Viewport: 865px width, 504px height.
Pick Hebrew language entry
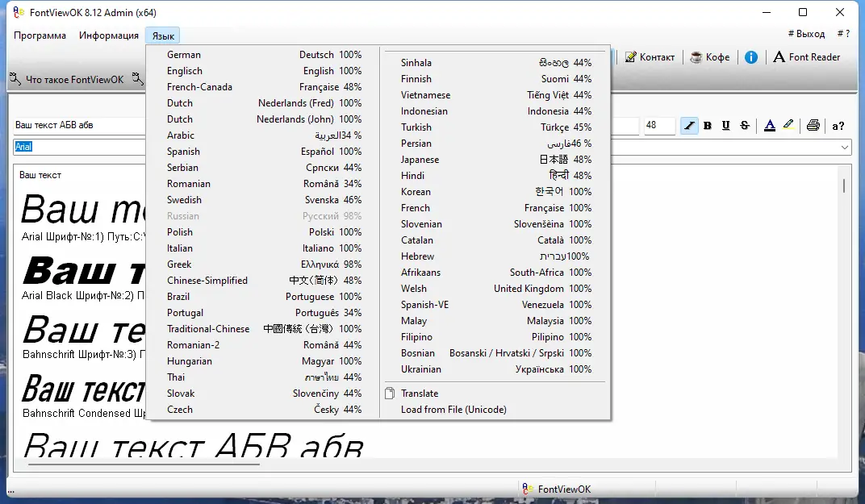pyautogui.click(x=496, y=256)
